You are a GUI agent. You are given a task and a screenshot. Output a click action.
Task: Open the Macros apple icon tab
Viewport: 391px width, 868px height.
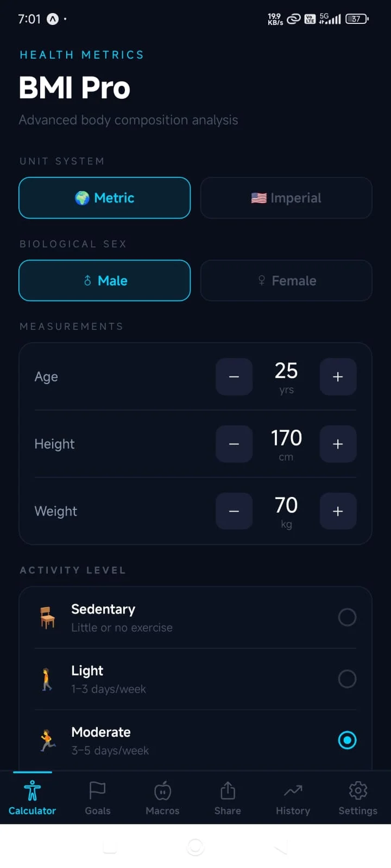(x=162, y=791)
